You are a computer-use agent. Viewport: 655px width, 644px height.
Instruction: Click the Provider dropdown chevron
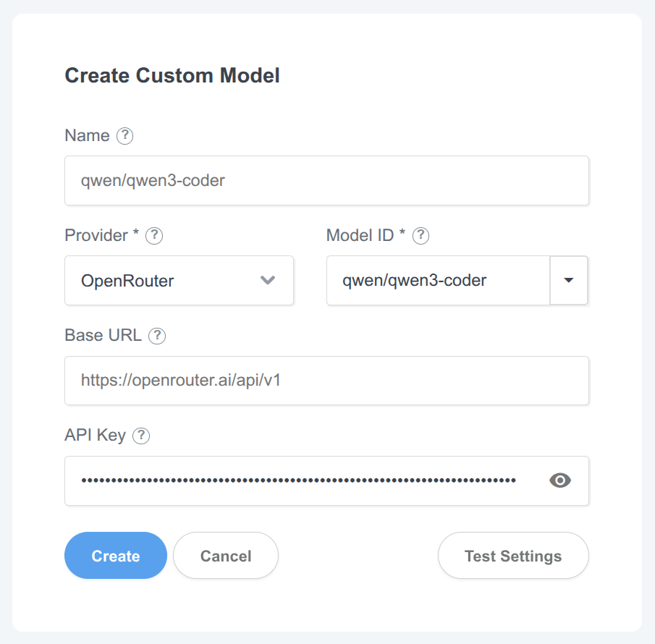269,281
